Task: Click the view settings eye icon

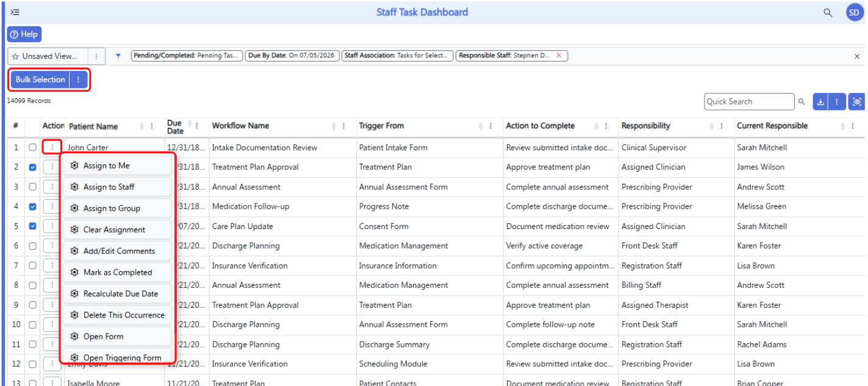Action: click(x=857, y=102)
